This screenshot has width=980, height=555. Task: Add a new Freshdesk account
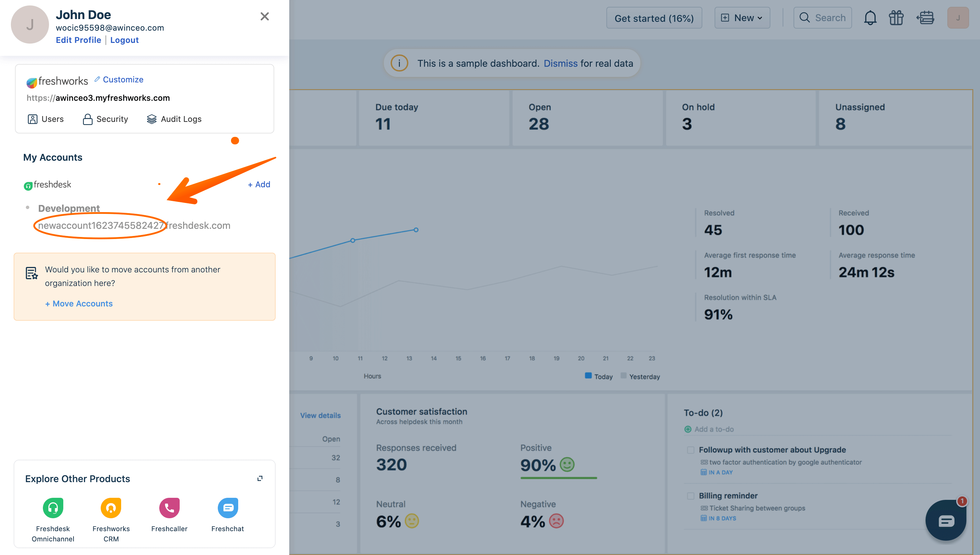259,185
